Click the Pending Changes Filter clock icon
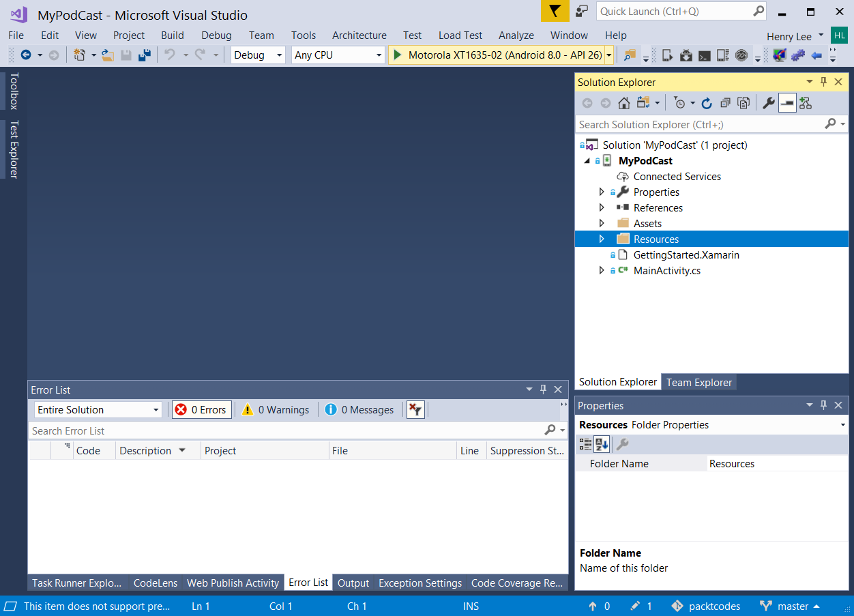 [x=680, y=103]
